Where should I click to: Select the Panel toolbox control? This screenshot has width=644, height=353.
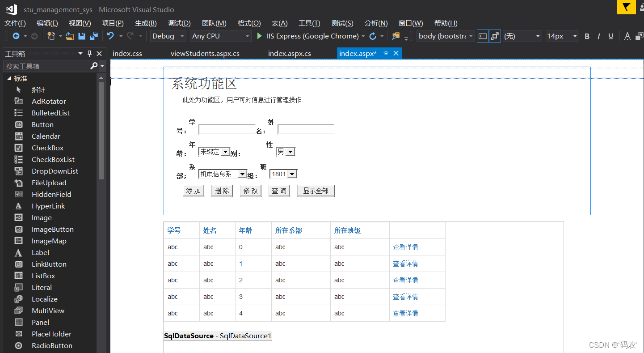(x=40, y=323)
